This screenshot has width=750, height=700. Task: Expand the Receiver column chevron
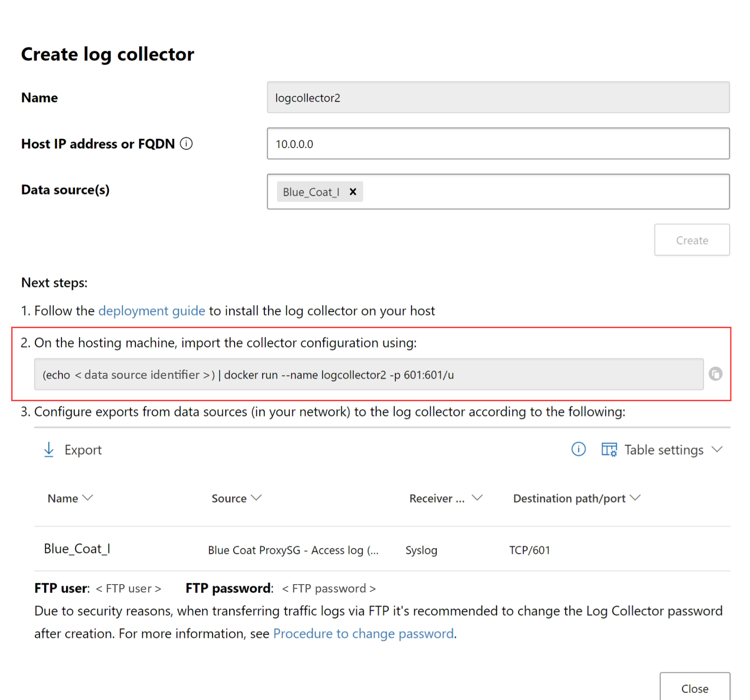pos(477,498)
